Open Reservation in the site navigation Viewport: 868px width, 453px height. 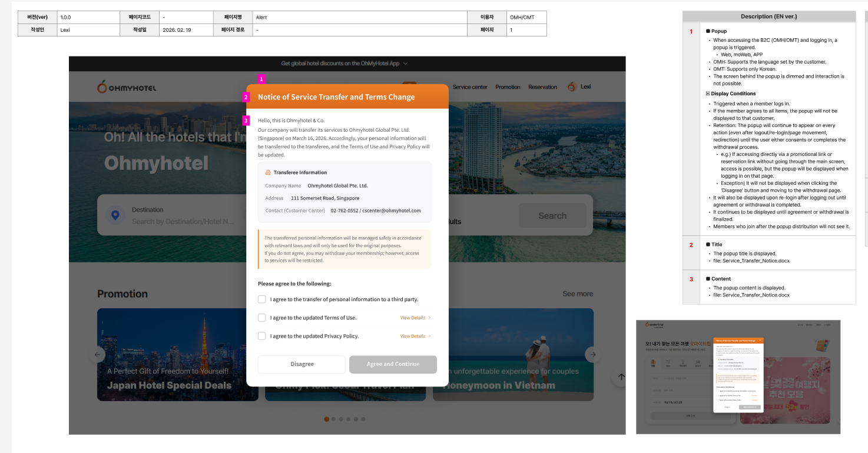(542, 87)
